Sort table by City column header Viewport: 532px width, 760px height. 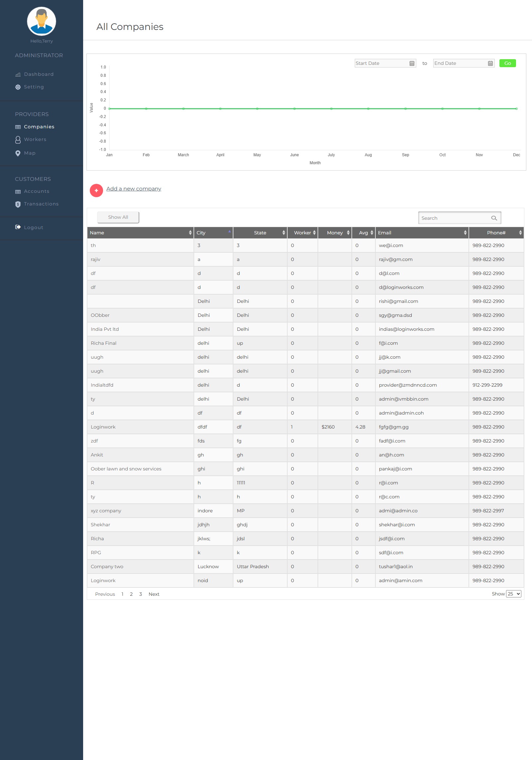tap(213, 233)
